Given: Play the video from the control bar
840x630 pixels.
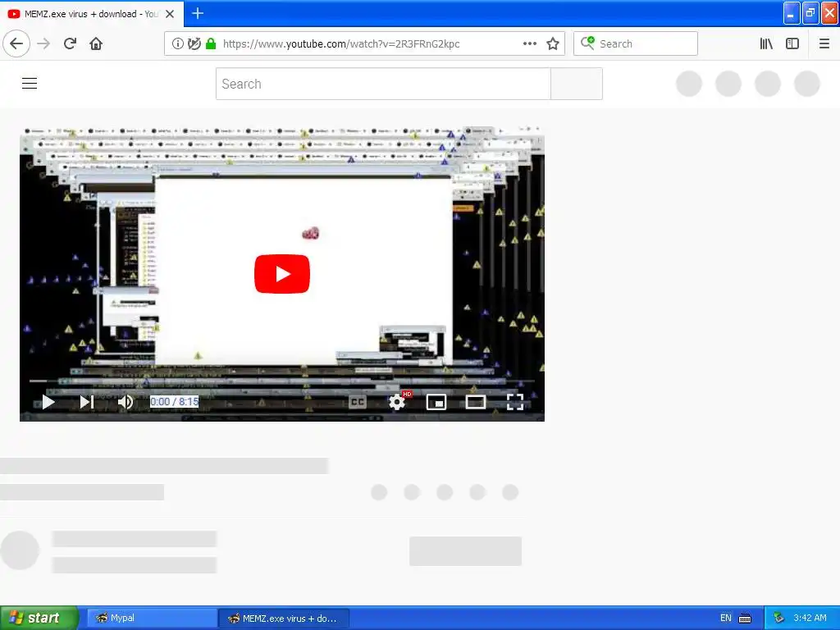Looking at the screenshot, I should click(x=48, y=402).
